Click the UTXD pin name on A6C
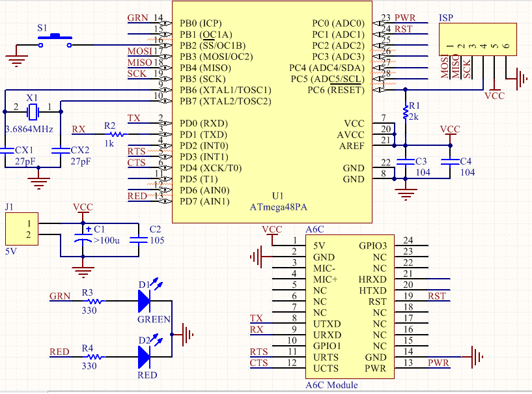Screen dimensions: 532x394 click(327, 324)
